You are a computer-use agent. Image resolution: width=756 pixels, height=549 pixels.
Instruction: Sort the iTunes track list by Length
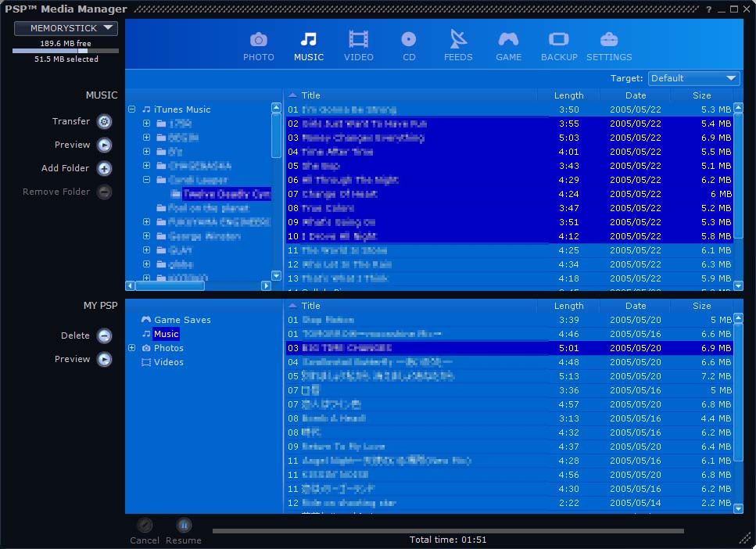568,95
